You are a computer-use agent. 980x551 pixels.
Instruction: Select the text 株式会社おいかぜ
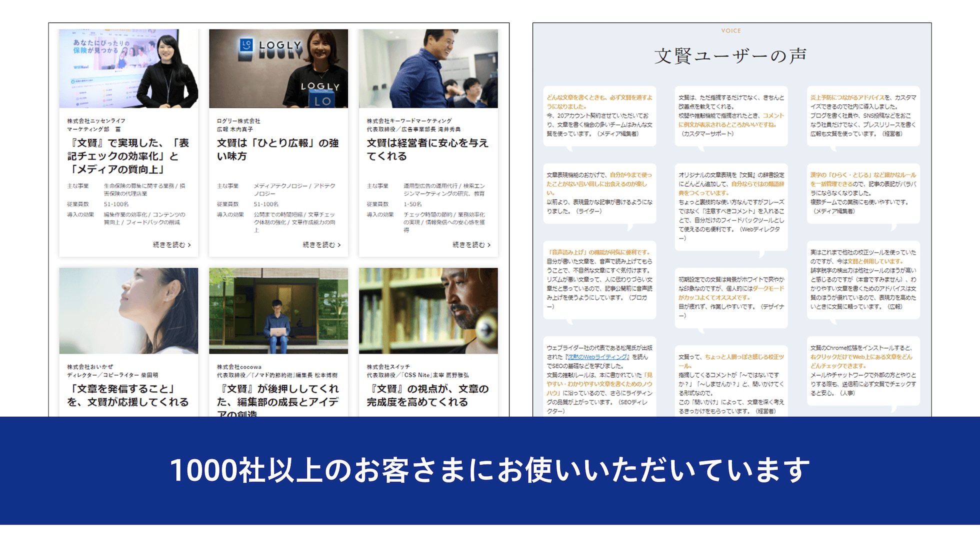point(90,367)
